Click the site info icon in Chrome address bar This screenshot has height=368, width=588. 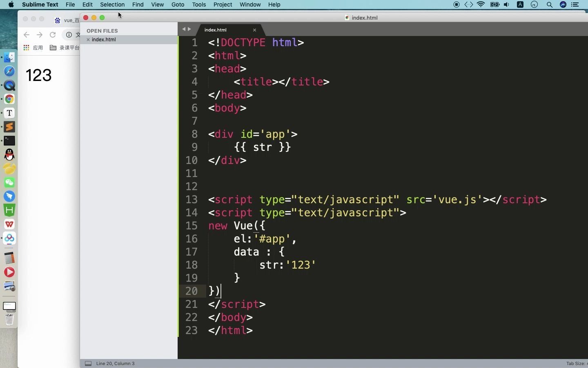point(69,35)
